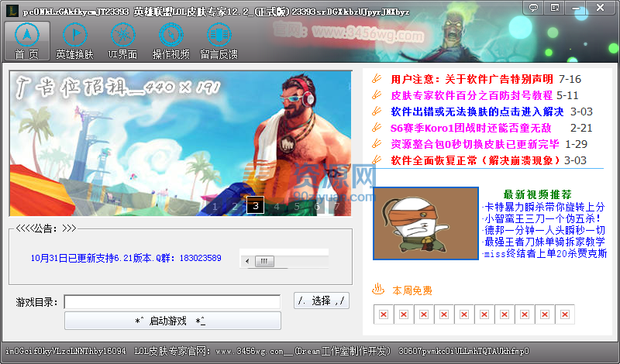Open video 小智蛮王三刀一个伪五杀
Viewport: 620px width, 364px height.
point(542,218)
